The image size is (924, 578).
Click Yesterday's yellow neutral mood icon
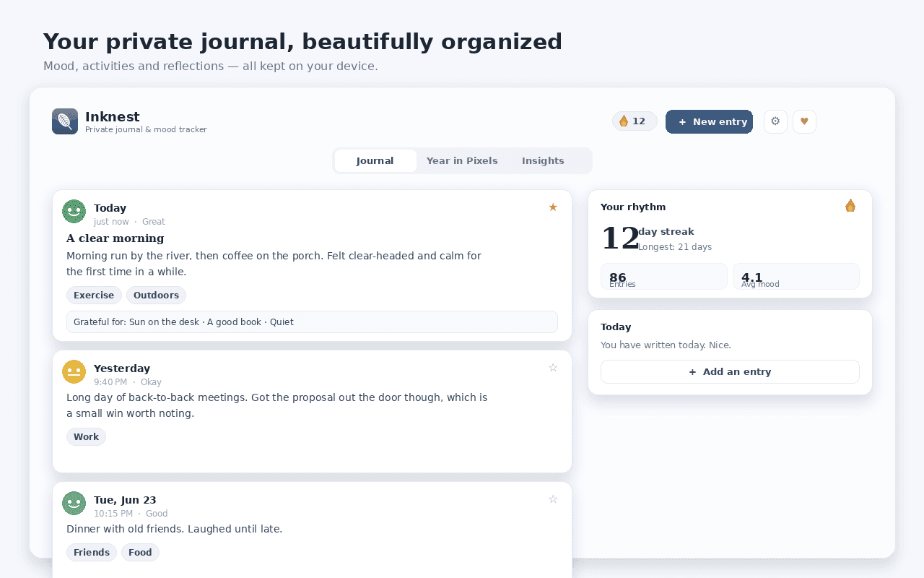click(x=74, y=371)
